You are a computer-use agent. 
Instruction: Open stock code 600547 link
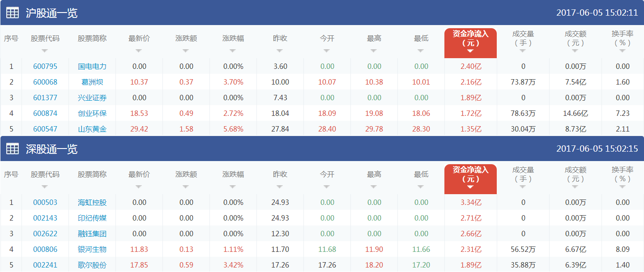point(45,129)
